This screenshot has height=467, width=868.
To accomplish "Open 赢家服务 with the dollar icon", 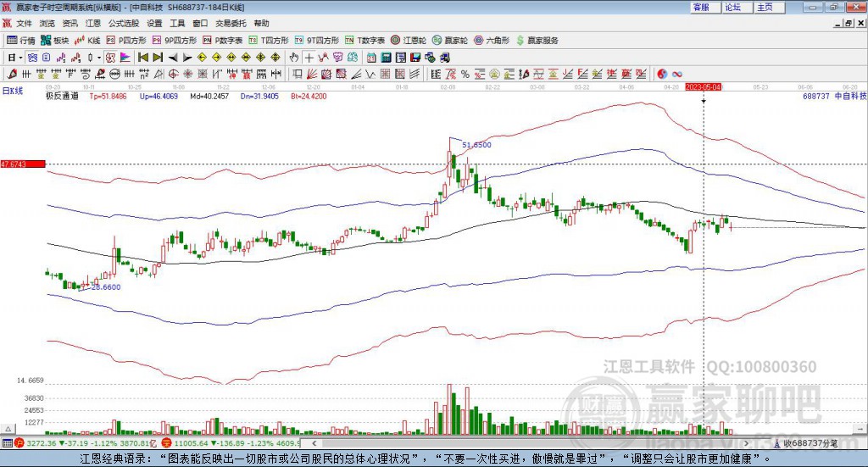I will 537,41.
